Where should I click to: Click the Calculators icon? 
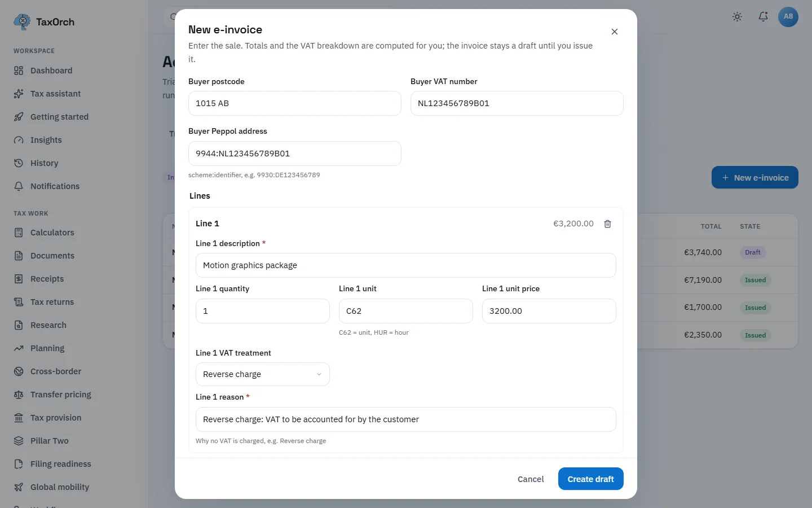click(19, 233)
